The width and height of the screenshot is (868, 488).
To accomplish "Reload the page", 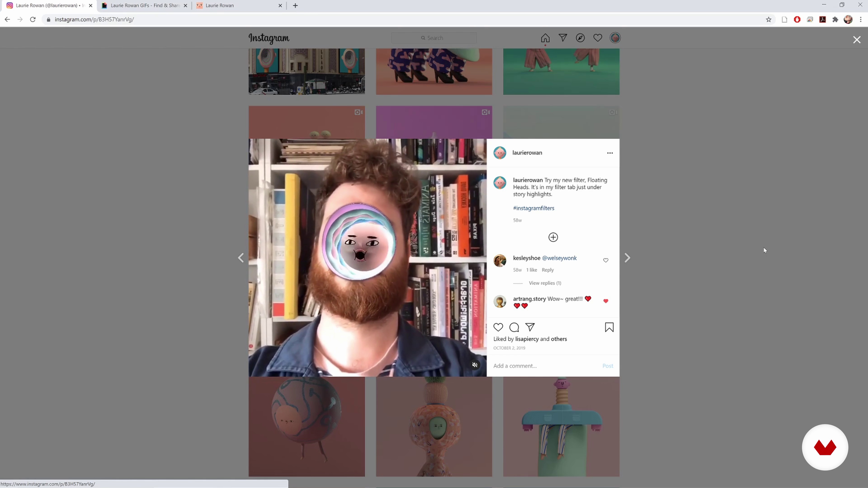I will click(33, 19).
